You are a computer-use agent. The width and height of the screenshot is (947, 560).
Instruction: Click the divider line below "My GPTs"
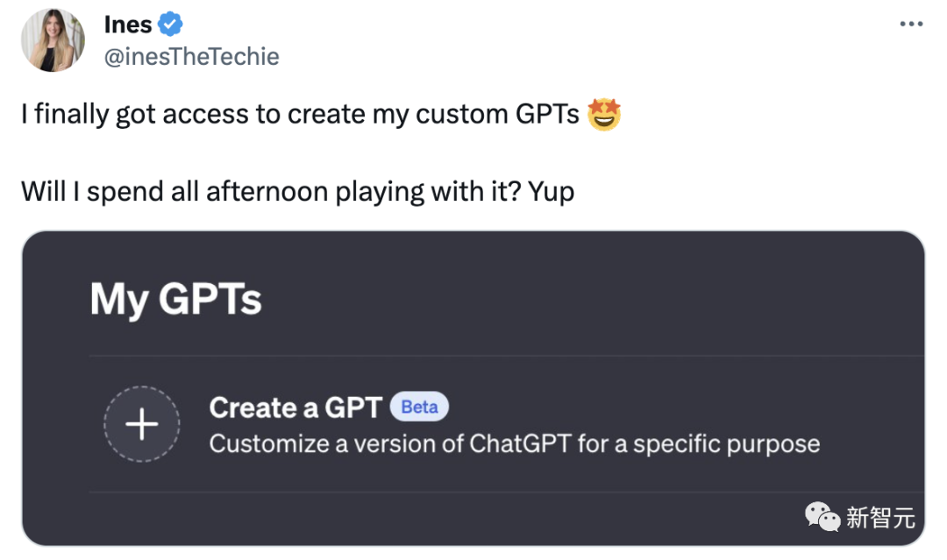505,356
